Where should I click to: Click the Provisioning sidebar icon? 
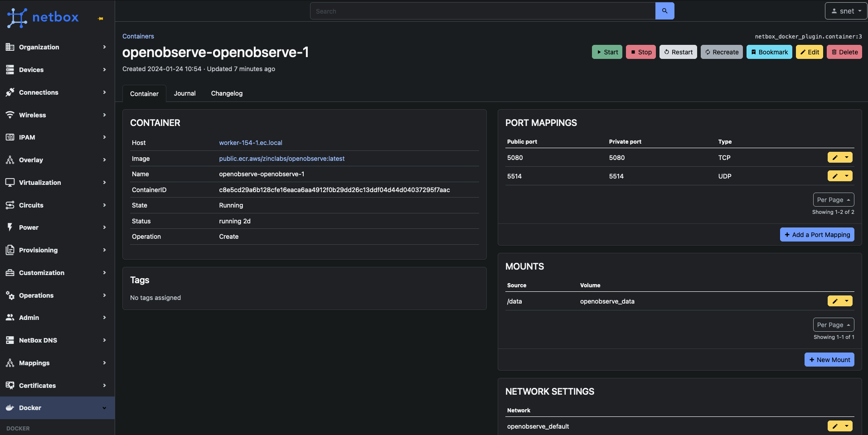coord(10,250)
